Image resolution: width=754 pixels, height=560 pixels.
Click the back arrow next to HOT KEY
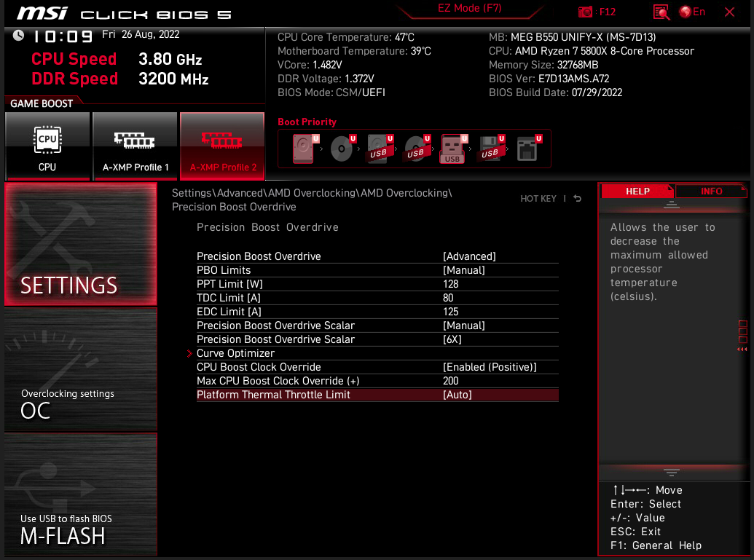tap(578, 199)
